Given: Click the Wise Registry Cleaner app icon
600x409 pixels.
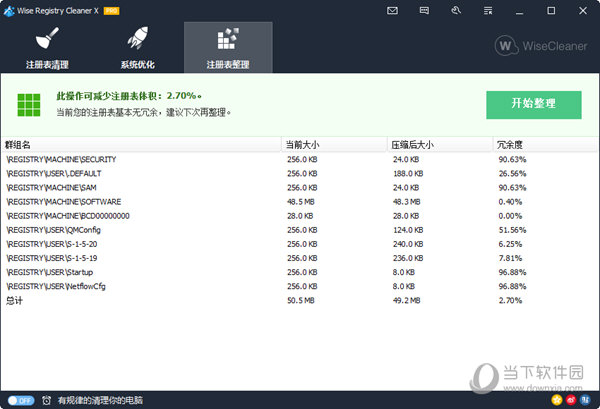Looking at the screenshot, I should (11, 10).
